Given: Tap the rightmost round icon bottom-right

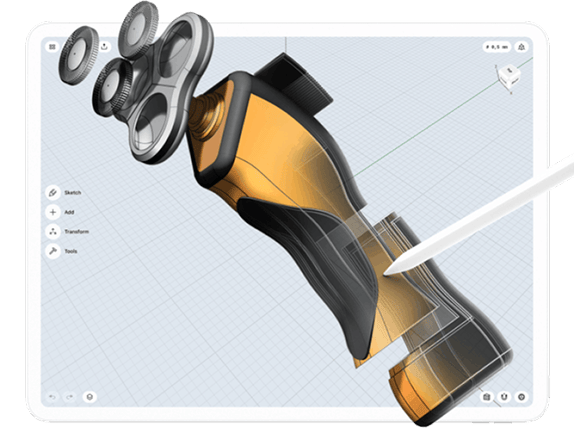Looking at the screenshot, I should point(522,397).
